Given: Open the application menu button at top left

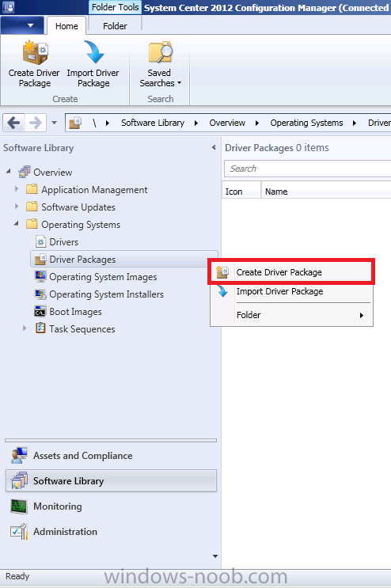Looking at the screenshot, I should tap(22, 25).
